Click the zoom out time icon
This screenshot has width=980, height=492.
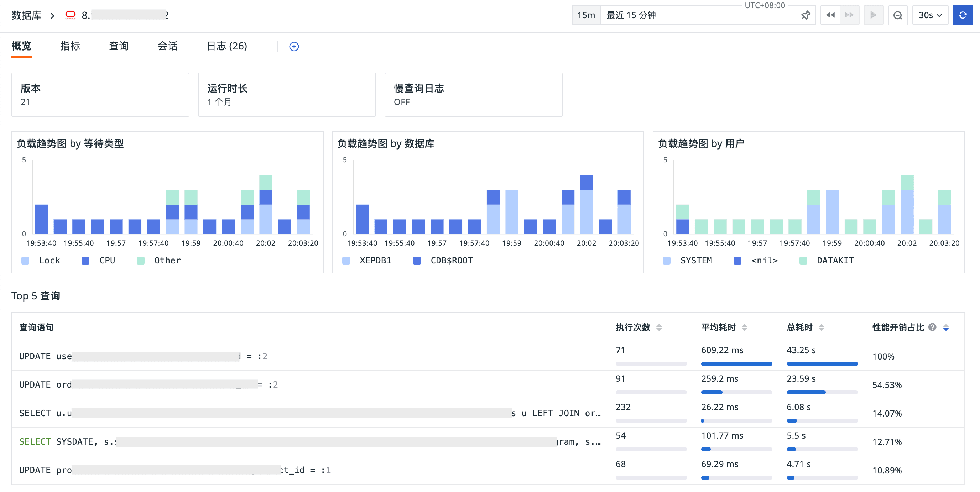pos(897,15)
